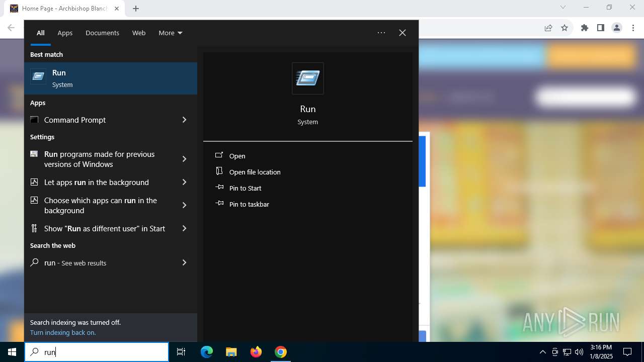Expand arrow for Run as different user
The width and height of the screenshot is (644, 362).
coord(184,228)
